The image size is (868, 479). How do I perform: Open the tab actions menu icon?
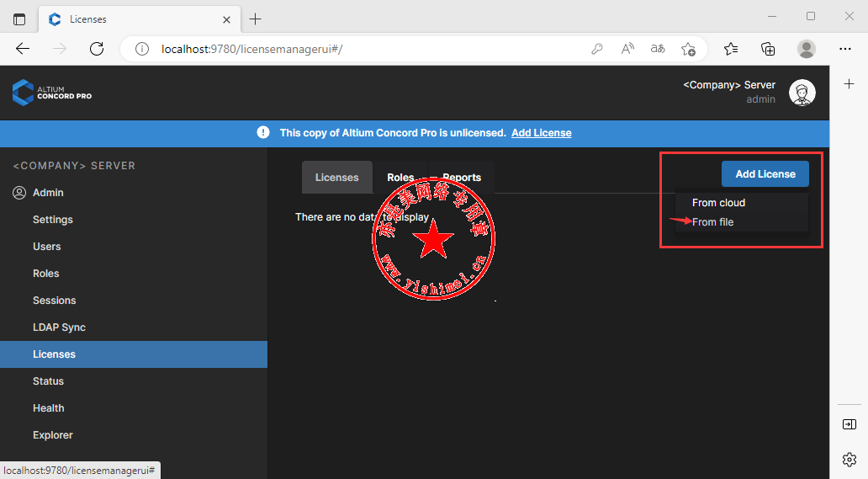[19, 19]
